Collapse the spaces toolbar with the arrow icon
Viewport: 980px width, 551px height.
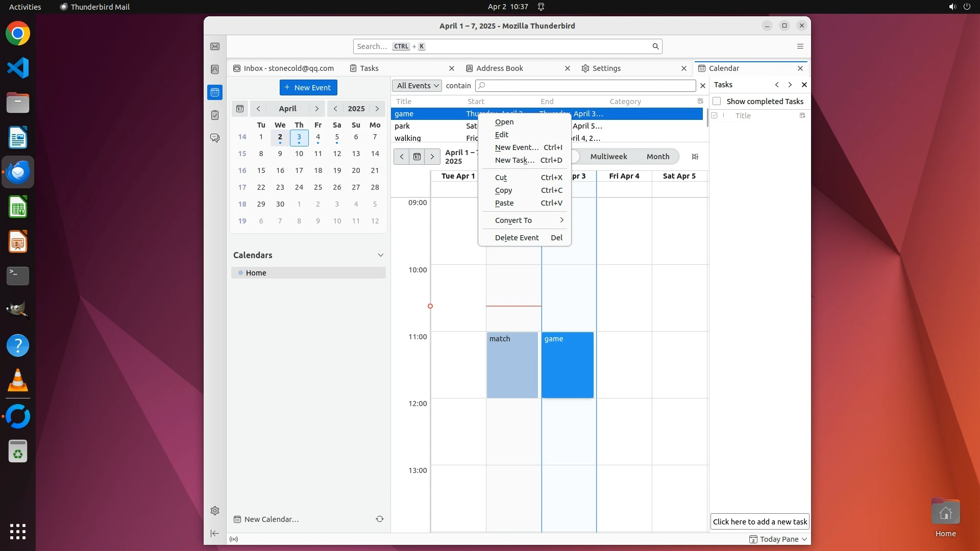pos(215,533)
